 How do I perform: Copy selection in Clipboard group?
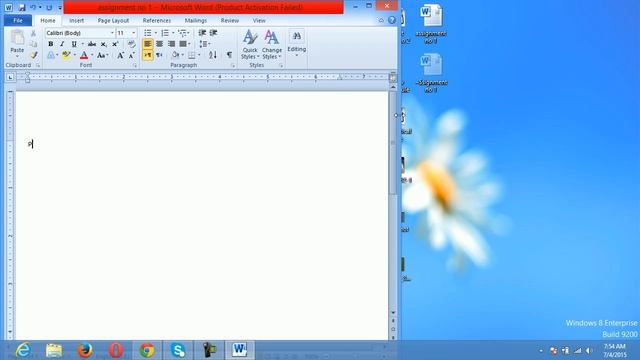[33, 44]
